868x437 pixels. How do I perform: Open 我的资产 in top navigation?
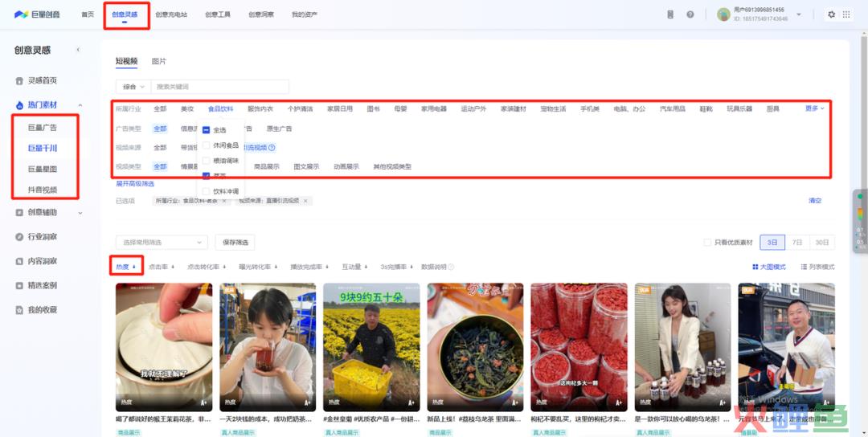click(x=305, y=14)
